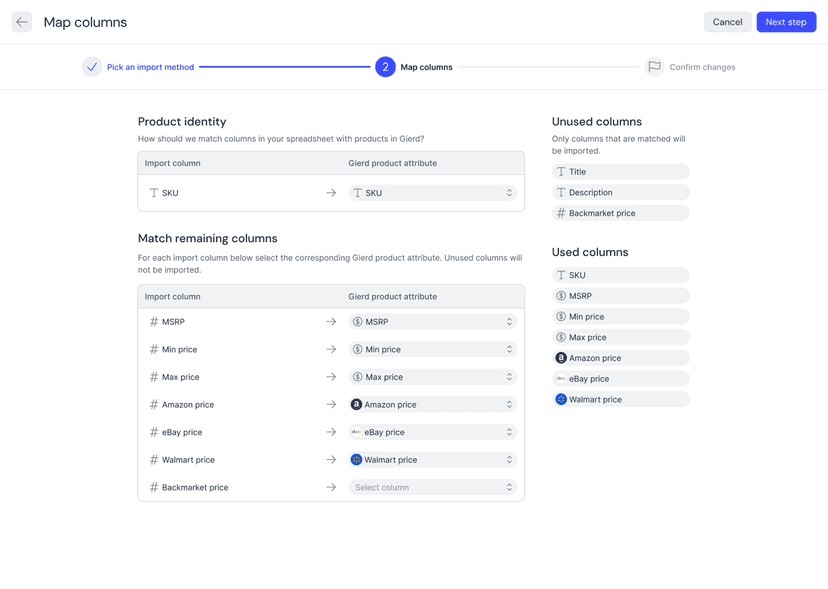
Task: Click the eBay icon in Used columns
Action: pos(561,379)
